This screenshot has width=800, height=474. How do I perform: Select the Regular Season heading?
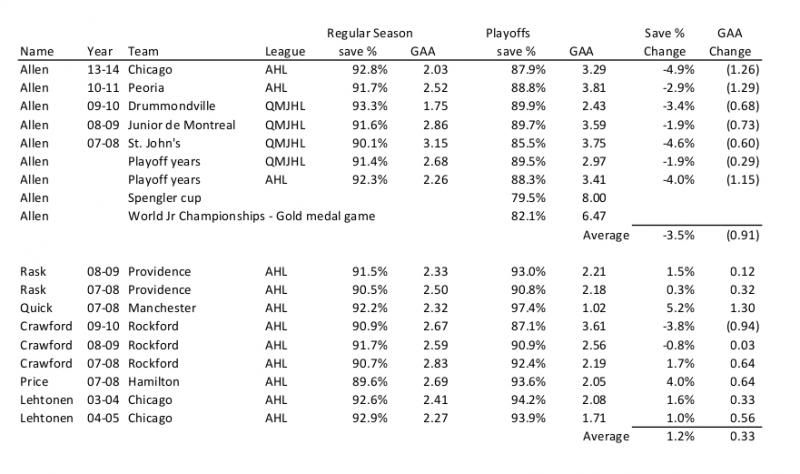(369, 33)
